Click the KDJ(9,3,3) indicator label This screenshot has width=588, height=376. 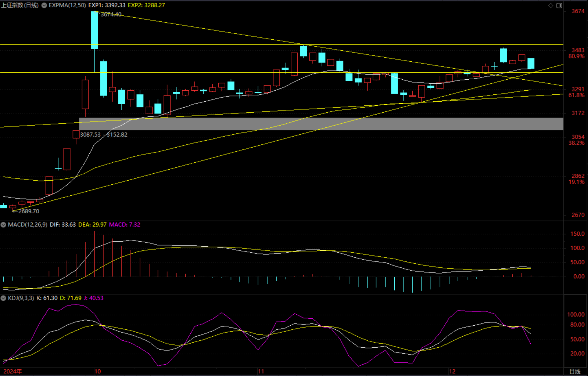tap(21, 298)
